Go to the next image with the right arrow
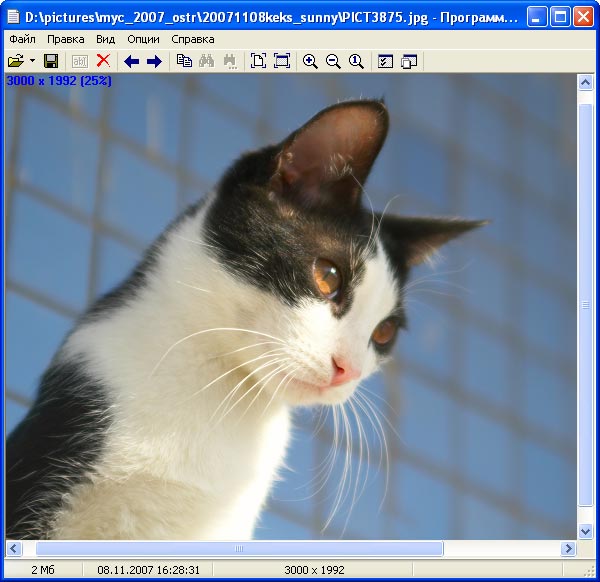This screenshot has width=600, height=582. click(155, 61)
